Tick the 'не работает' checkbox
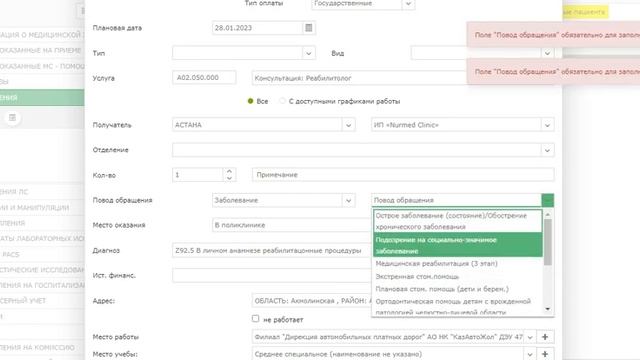 pyautogui.click(x=256, y=318)
